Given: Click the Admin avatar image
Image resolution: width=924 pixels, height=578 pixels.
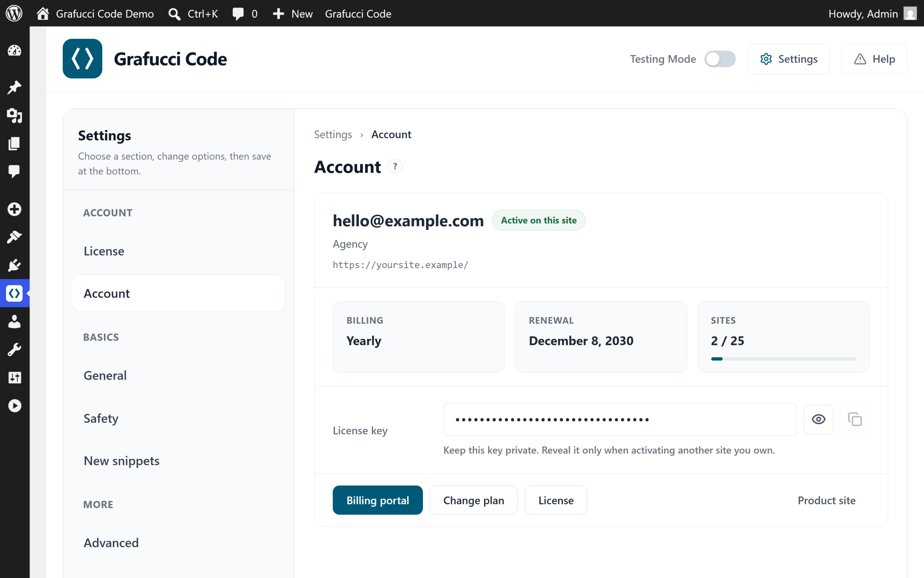Looking at the screenshot, I should coord(910,13).
